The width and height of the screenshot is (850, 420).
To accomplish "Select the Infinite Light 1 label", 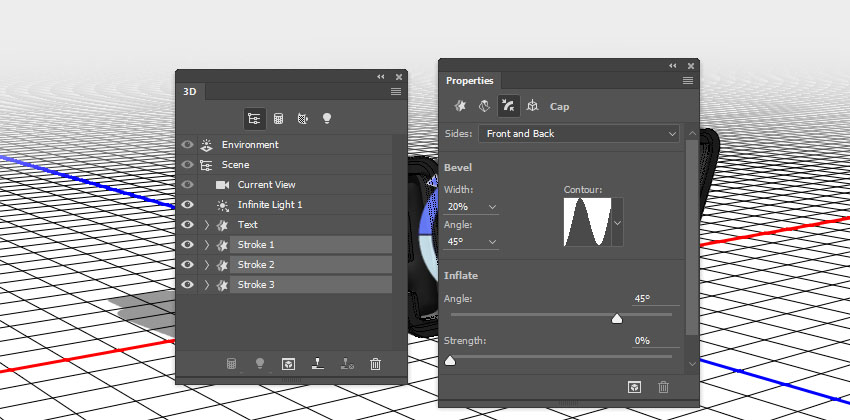I will tap(270, 205).
